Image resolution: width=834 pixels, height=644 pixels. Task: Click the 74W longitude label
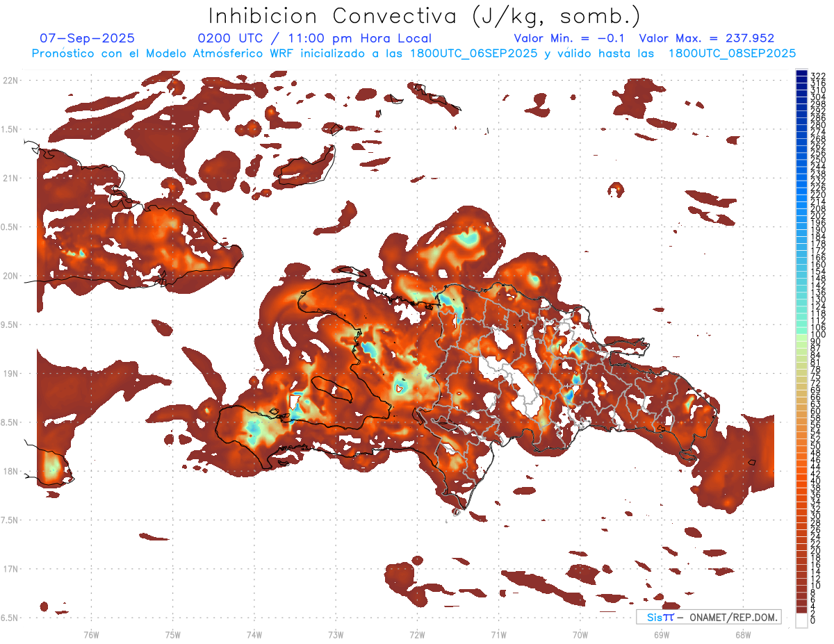pos(254,635)
